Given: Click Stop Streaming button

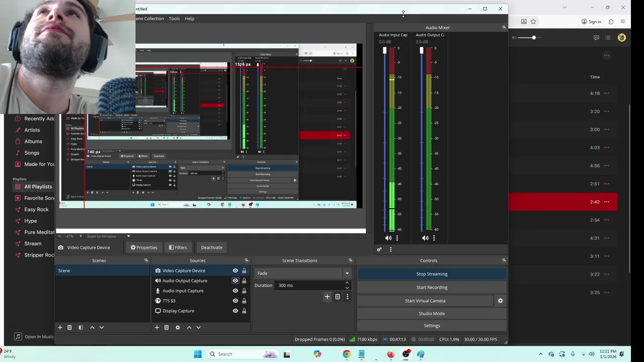Looking at the screenshot, I should pyautogui.click(x=432, y=274).
